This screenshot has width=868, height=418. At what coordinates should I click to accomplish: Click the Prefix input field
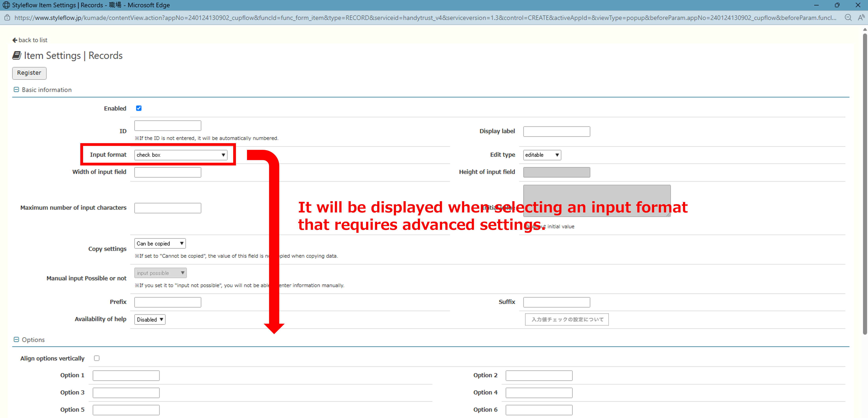coord(168,302)
